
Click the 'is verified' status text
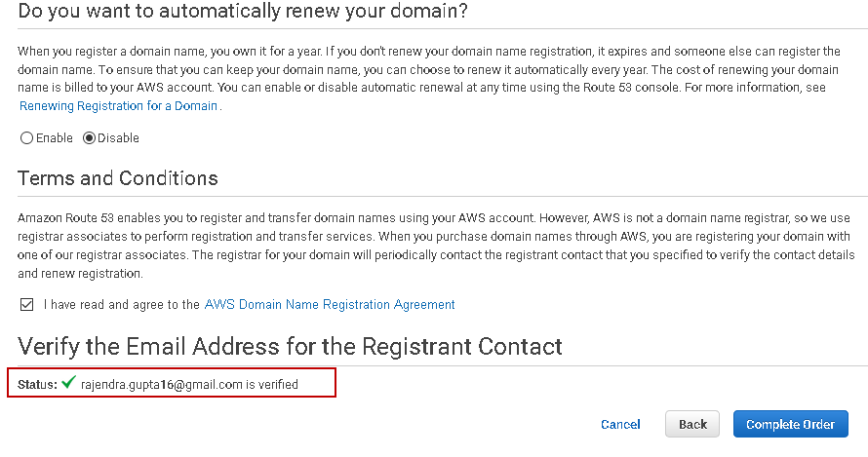click(272, 385)
